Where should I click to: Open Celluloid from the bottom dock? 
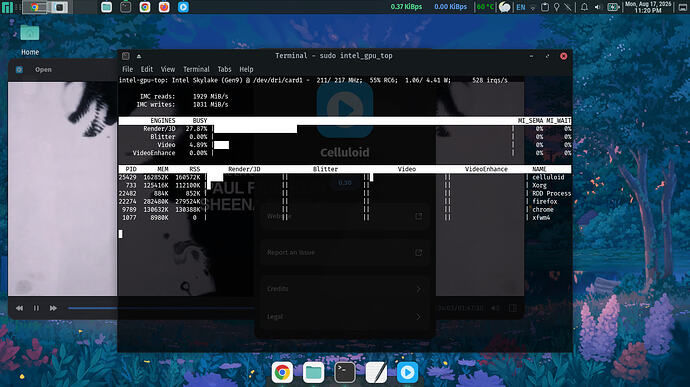click(x=407, y=372)
